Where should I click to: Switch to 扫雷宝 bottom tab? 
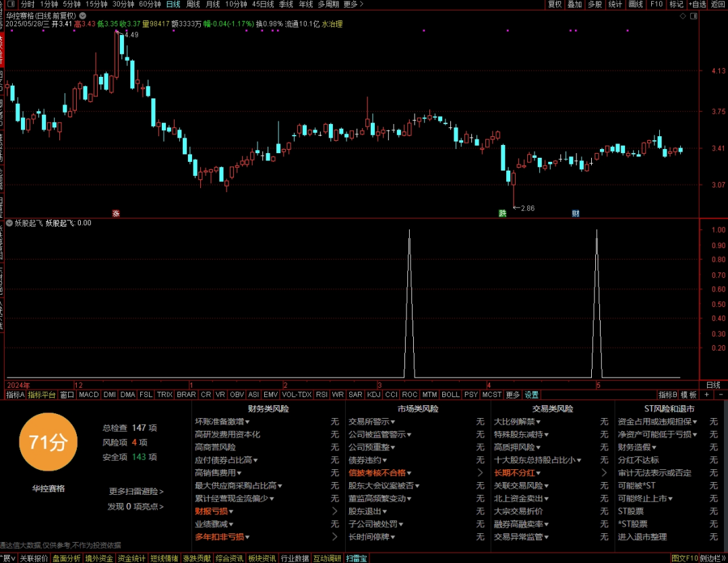[x=356, y=558]
